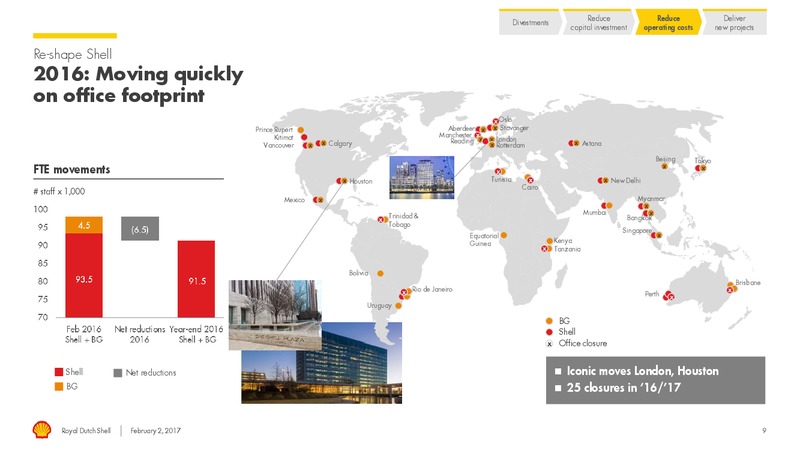Click the Perth marker cluster
Screen dimensions: 800x450
(x=669, y=295)
